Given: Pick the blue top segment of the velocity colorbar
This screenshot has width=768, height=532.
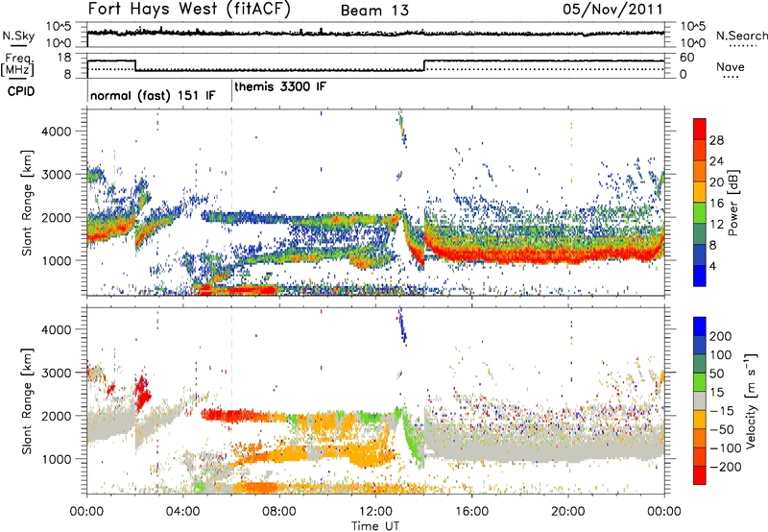Looking at the screenshot, I should pos(700,326).
